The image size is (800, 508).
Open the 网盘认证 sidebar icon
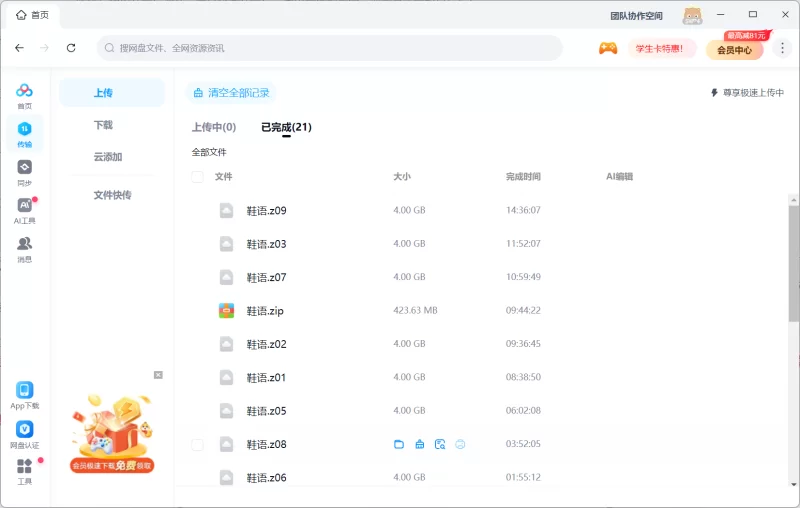[24, 435]
